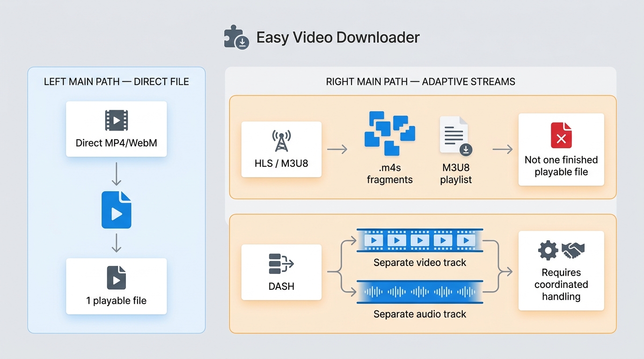Click the '.m4s fragments' label
This screenshot has width=644, height=359.
[390, 173]
